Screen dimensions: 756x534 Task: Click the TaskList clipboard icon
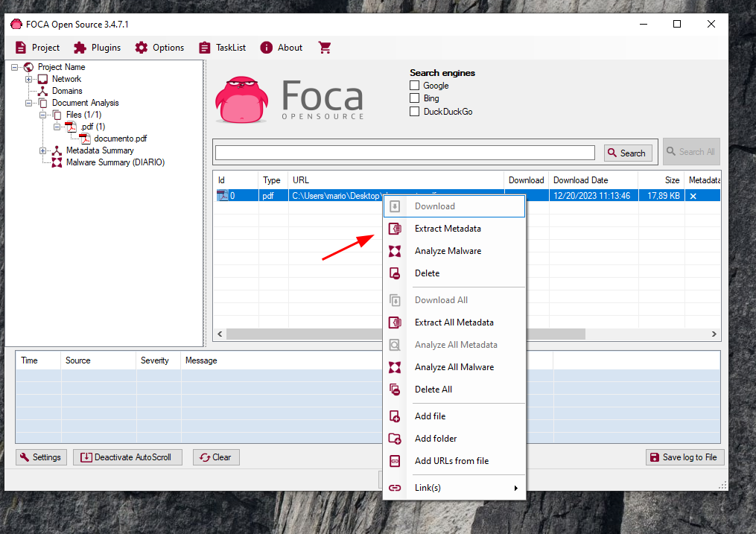click(204, 48)
